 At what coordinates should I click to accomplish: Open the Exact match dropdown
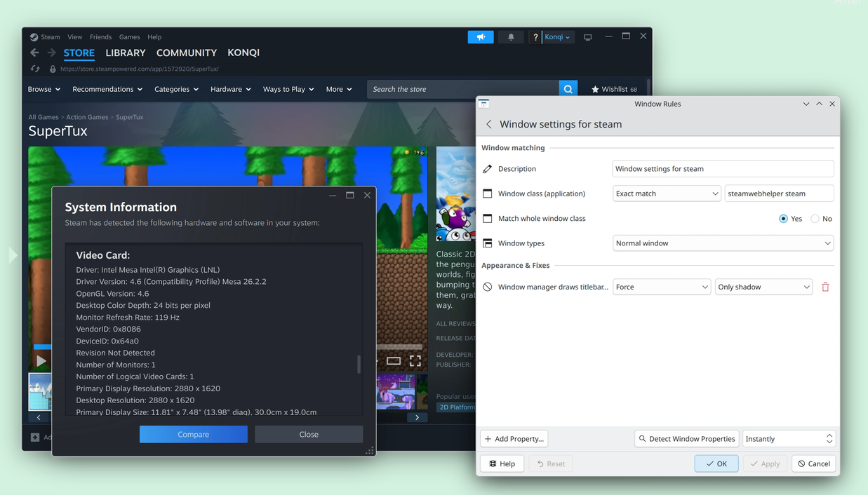pos(667,194)
